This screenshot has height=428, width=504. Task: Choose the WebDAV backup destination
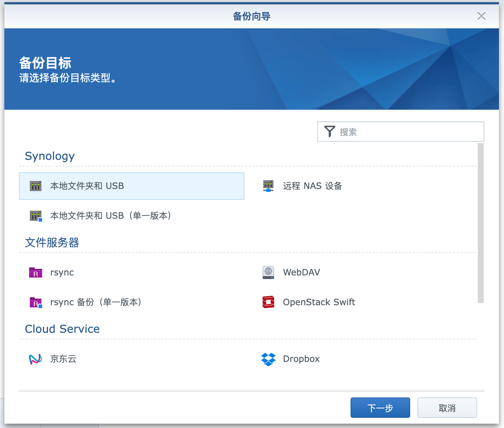coord(301,272)
